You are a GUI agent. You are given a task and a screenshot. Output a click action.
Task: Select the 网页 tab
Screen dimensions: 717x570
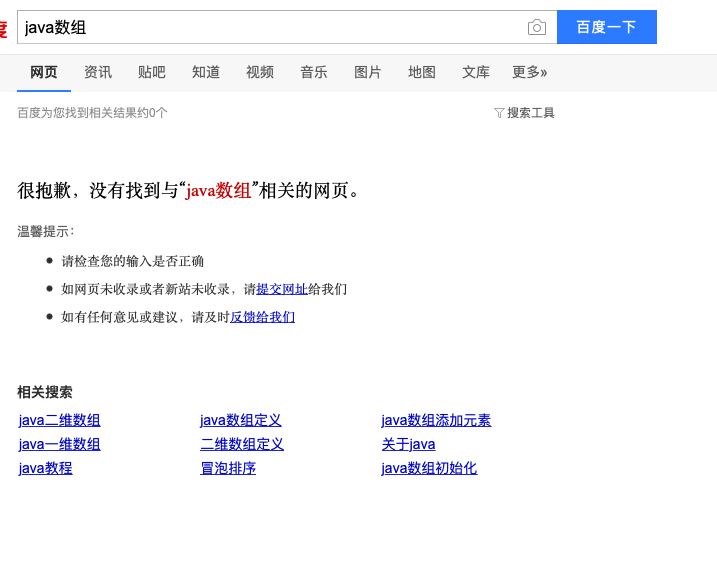tap(44, 72)
